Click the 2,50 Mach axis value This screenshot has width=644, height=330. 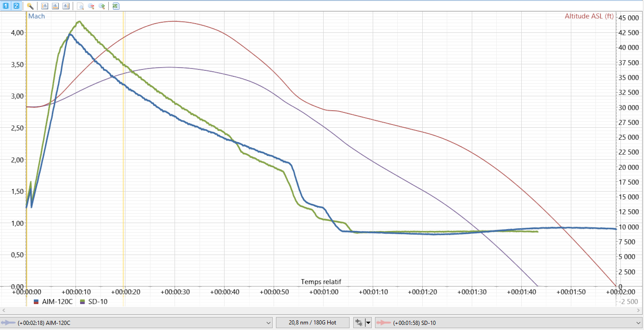point(18,128)
